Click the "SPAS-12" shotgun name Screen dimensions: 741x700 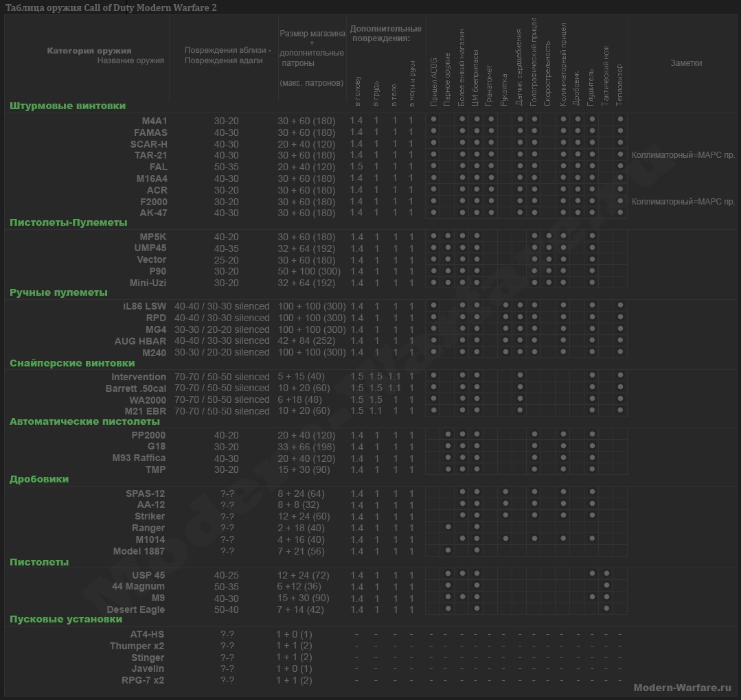click(146, 493)
